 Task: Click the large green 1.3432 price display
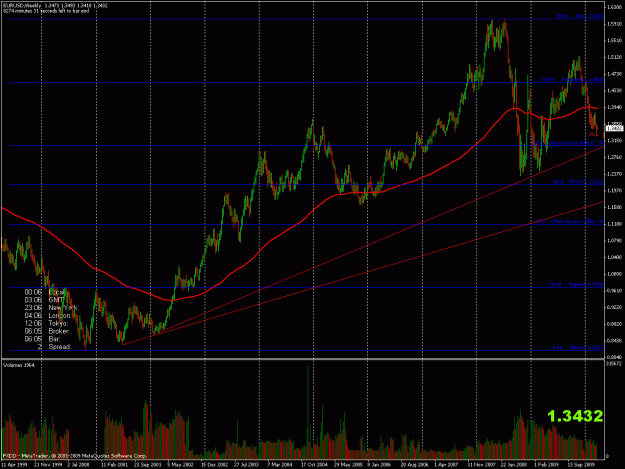pos(575,416)
